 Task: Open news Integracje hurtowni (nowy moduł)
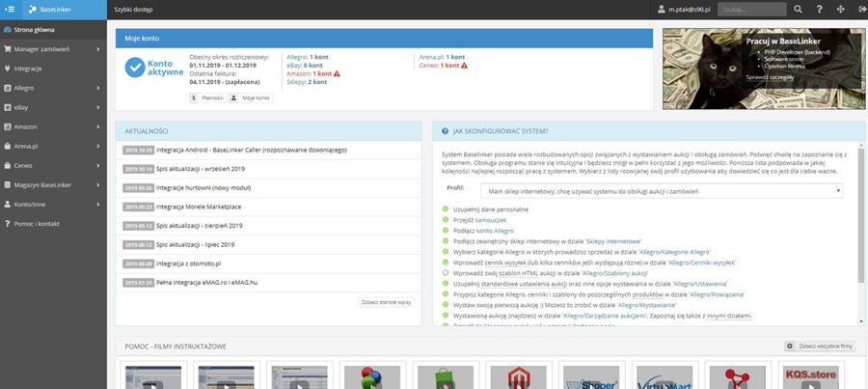point(203,188)
